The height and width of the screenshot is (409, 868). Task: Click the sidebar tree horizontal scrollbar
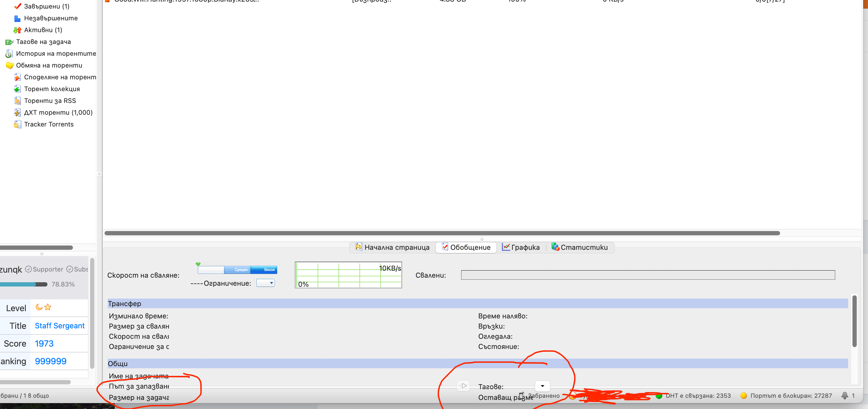36,248
